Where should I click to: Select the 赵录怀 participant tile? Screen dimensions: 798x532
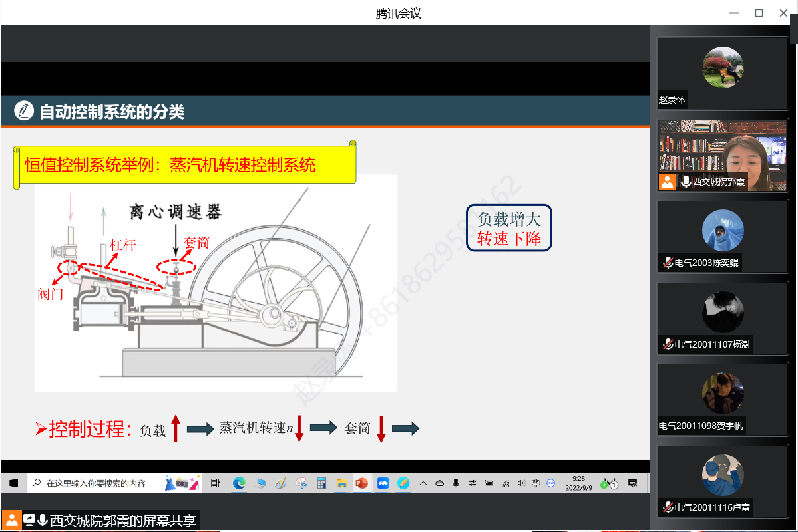click(722, 73)
